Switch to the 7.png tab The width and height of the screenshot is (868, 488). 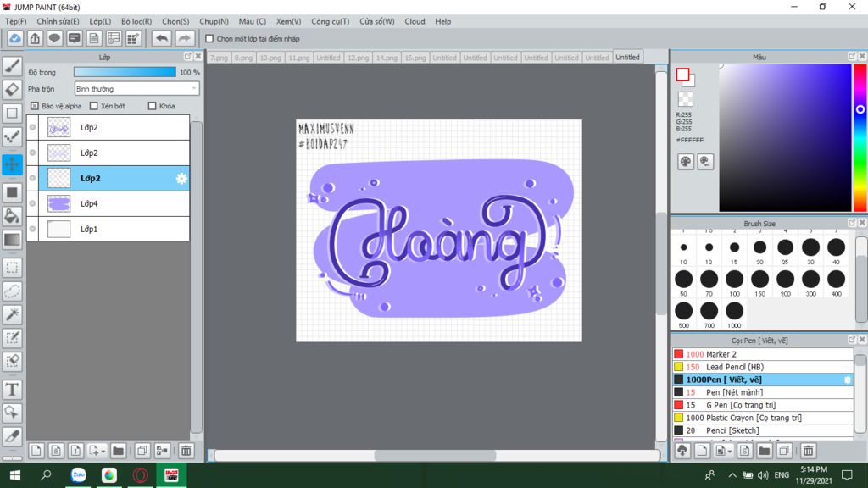coord(220,58)
